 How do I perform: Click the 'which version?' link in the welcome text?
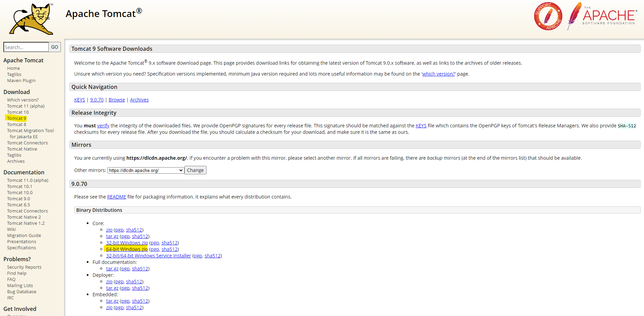tap(439, 74)
